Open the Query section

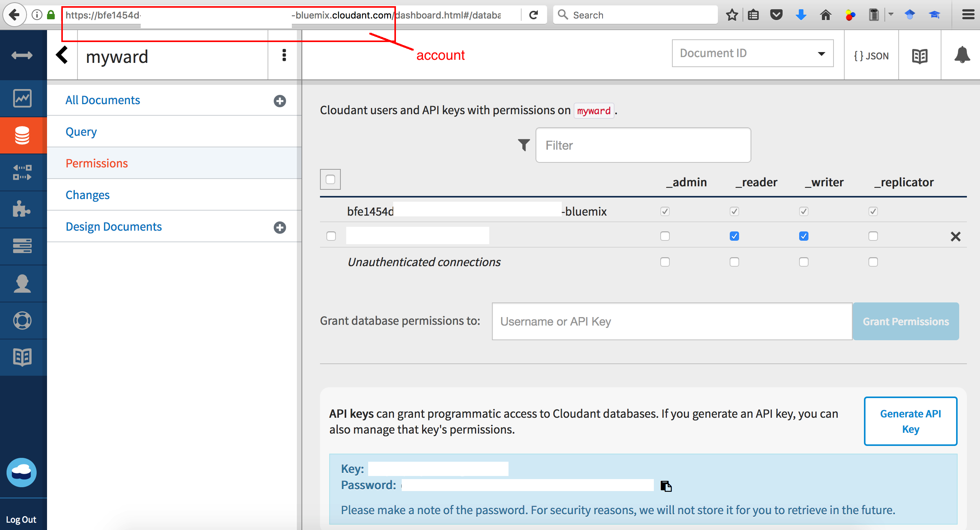point(81,132)
